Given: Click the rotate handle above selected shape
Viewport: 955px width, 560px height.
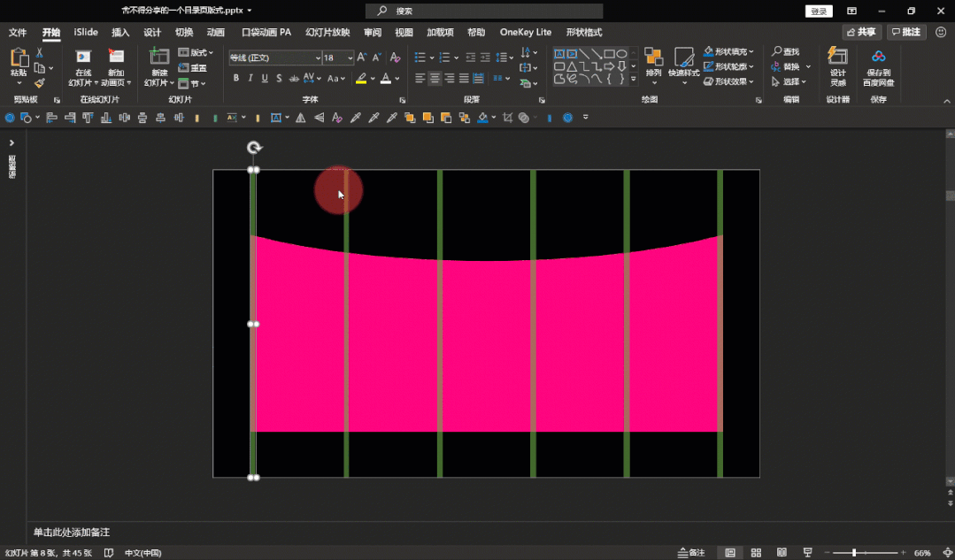Looking at the screenshot, I should pyautogui.click(x=254, y=148).
